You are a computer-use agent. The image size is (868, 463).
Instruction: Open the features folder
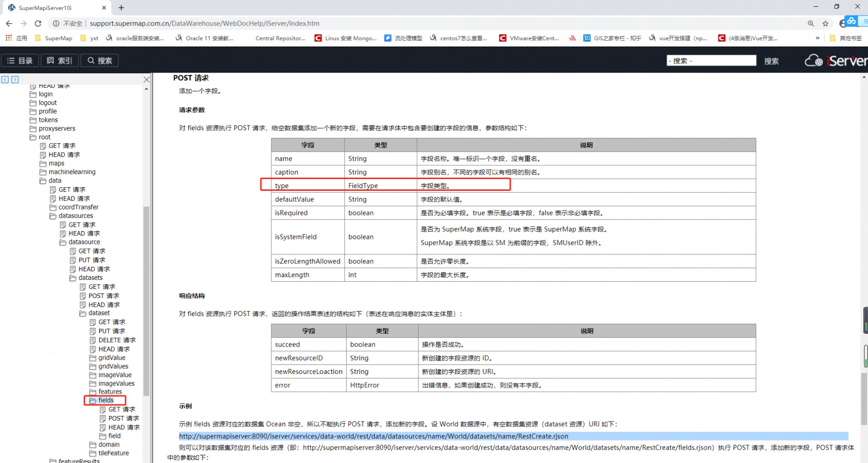106,392
